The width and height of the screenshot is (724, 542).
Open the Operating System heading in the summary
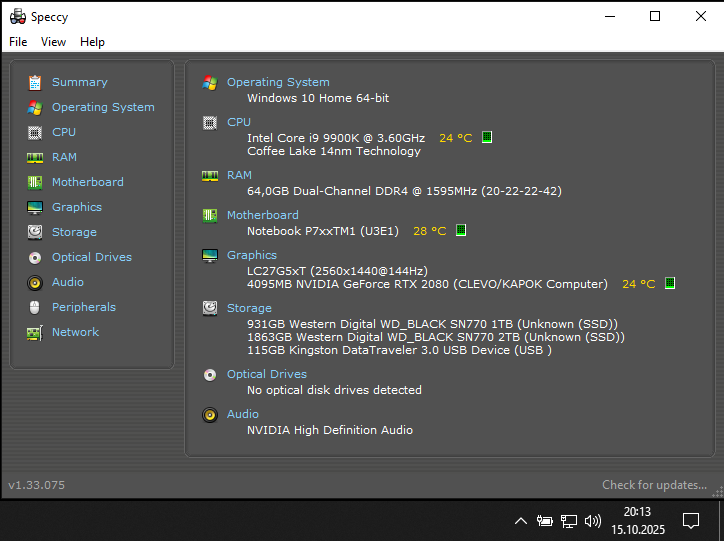(x=278, y=82)
